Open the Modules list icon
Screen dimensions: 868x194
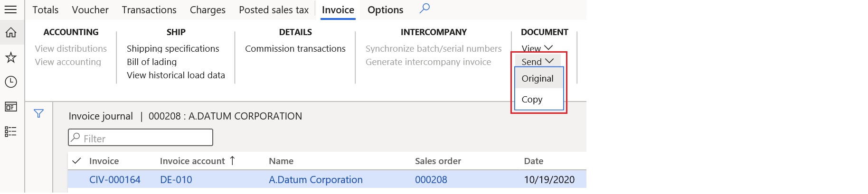pos(10,131)
